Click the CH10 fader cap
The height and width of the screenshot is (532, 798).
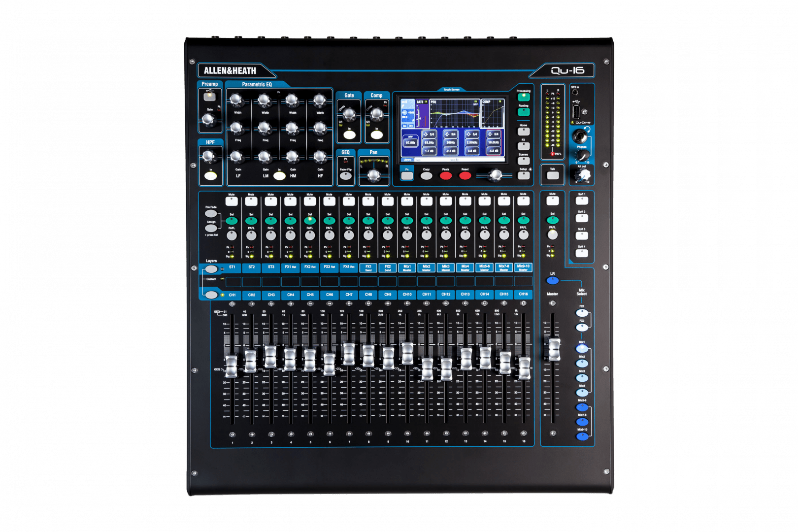[x=407, y=354]
